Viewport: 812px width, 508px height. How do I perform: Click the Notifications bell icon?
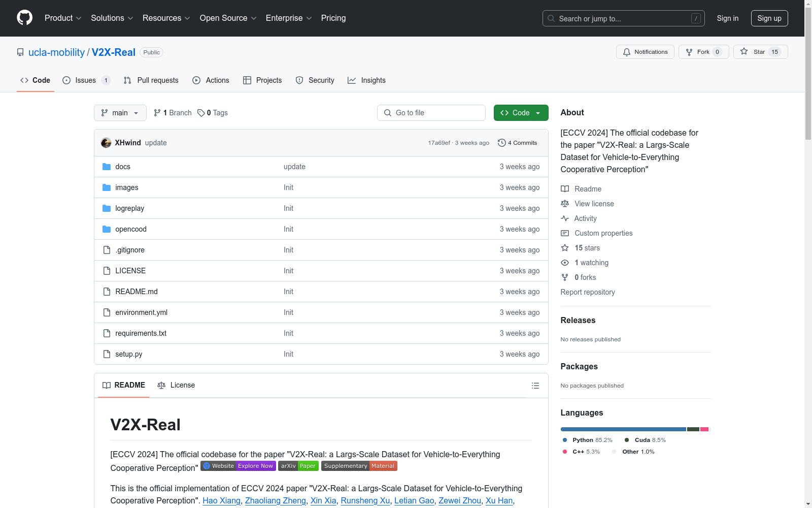(x=627, y=52)
